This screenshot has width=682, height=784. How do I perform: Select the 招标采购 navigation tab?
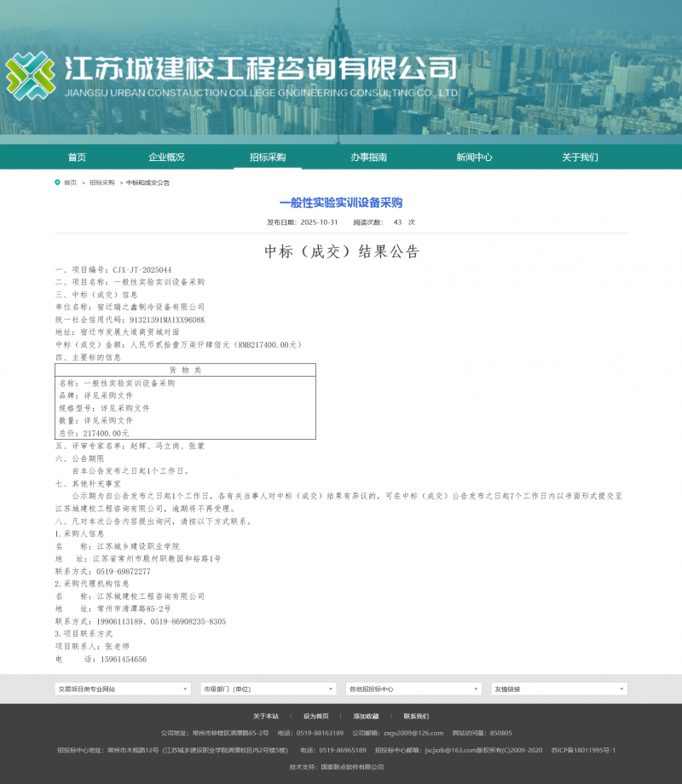(268, 157)
